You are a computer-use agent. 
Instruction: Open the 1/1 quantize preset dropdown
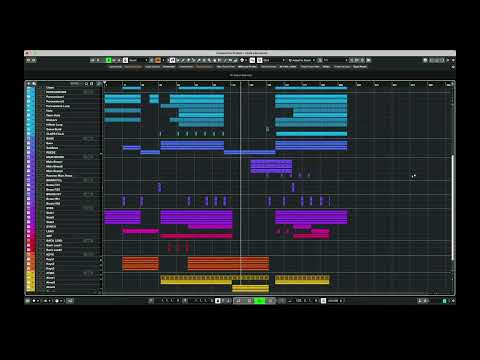335,60
